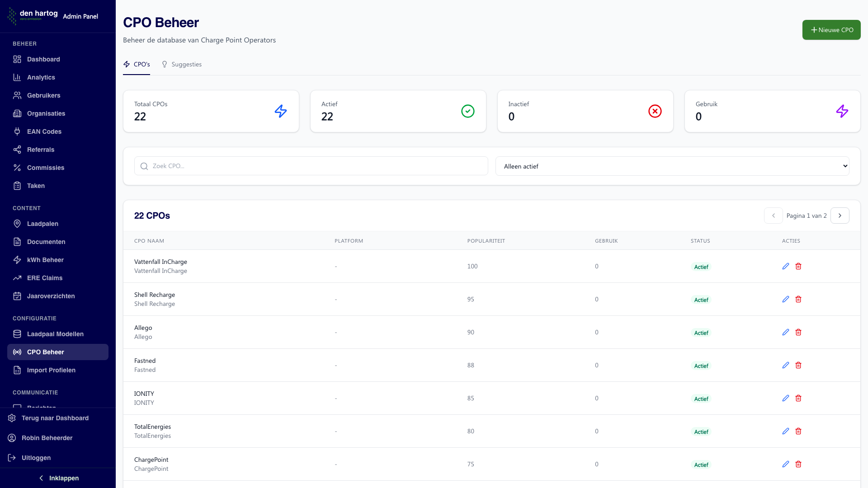Viewport: 868px width, 488px height.
Task: Click trash icon for Shell Recharge
Action: pyautogui.click(x=798, y=299)
